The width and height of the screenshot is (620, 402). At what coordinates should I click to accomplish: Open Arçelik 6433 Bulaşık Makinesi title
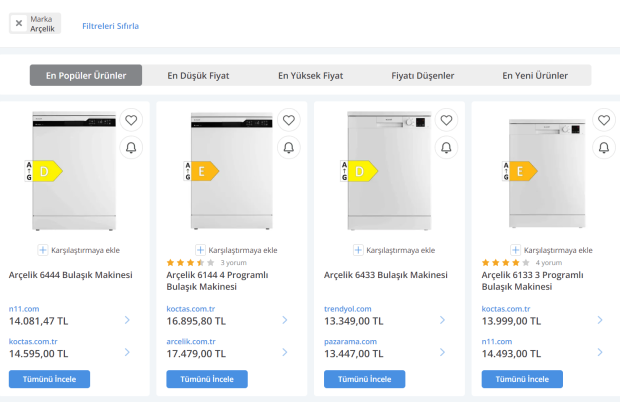pyautogui.click(x=386, y=275)
